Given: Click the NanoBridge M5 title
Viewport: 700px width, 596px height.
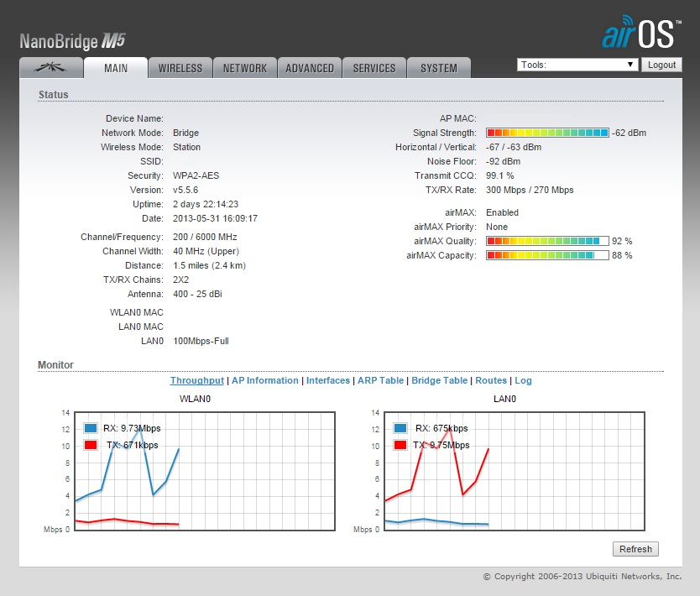Looking at the screenshot, I should click(73, 41).
